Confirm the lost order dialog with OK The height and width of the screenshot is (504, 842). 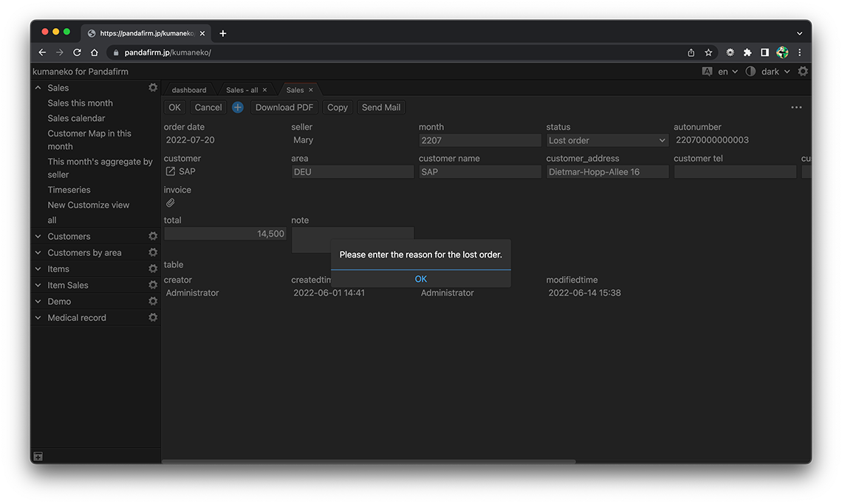(x=420, y=279)
